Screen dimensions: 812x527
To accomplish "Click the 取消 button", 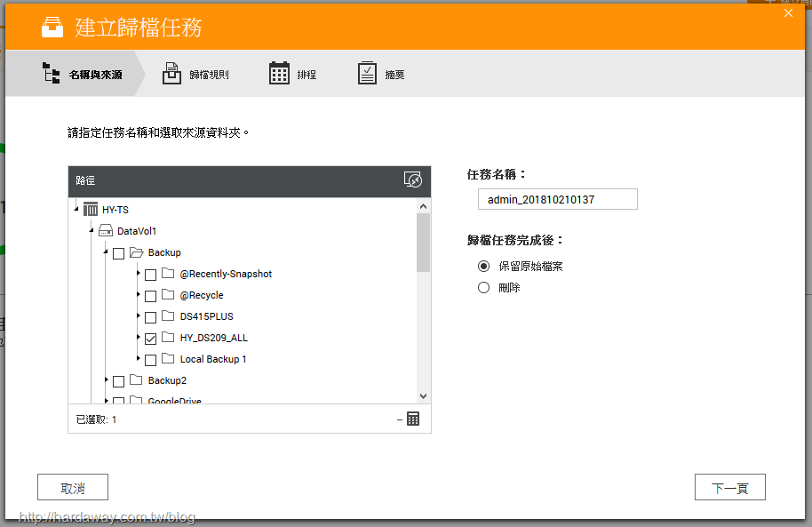I will [x=73, y=487].
